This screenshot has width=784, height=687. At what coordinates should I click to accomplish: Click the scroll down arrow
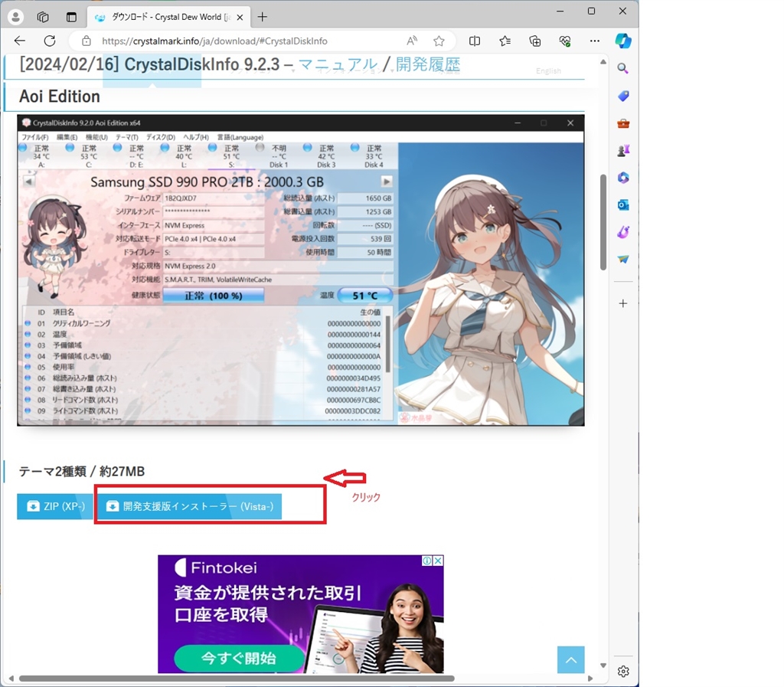[x=603, y=666]
